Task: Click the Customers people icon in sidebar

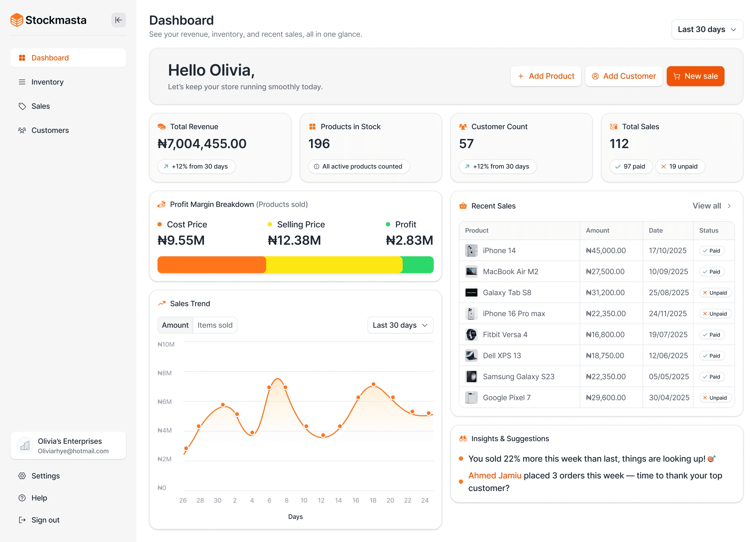Action: pyautogui.click(x=22, y=131)
